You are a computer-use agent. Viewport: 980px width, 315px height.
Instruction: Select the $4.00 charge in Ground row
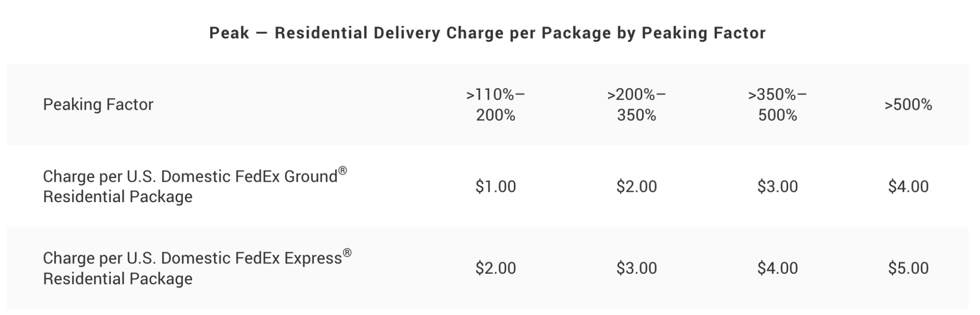click(908, 186)
